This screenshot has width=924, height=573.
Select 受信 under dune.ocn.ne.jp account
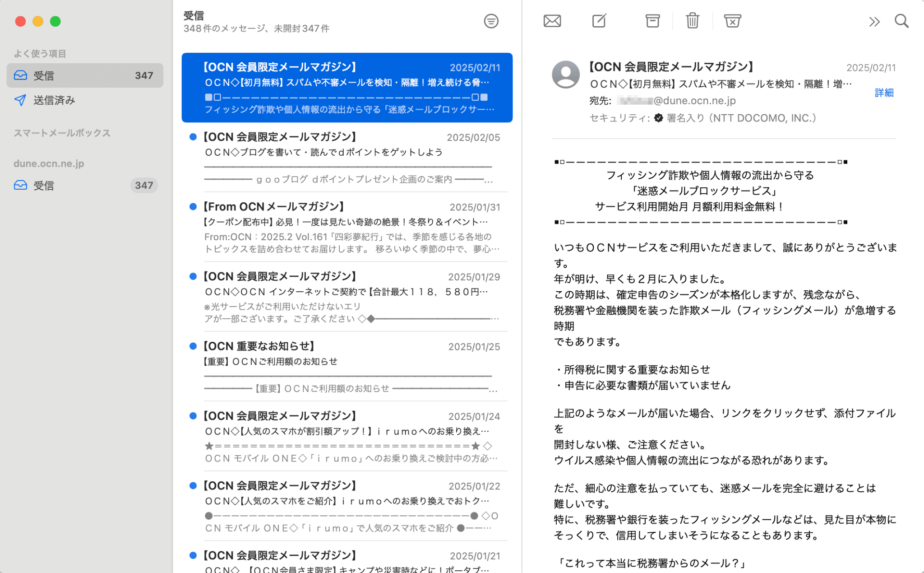click(85, 186)
